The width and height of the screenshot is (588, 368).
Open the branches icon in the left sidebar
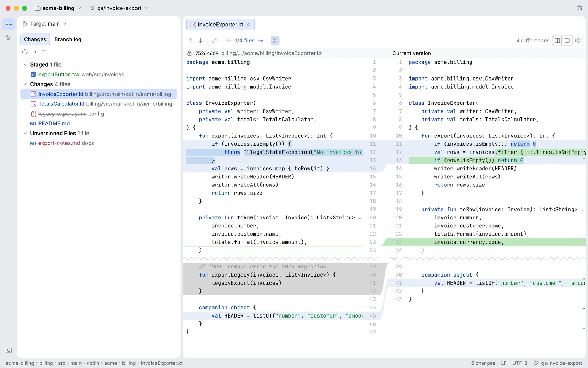pos(9,38)
